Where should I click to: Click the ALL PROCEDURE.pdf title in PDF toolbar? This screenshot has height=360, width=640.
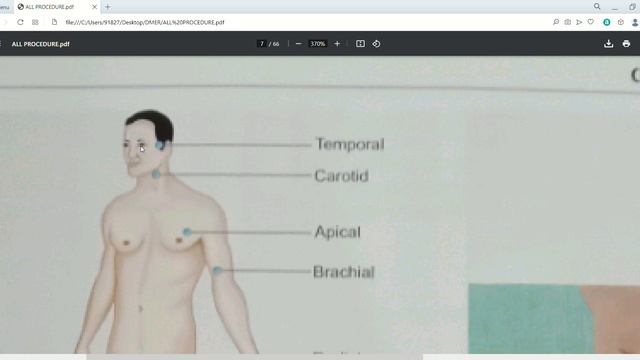coord(40,44)
